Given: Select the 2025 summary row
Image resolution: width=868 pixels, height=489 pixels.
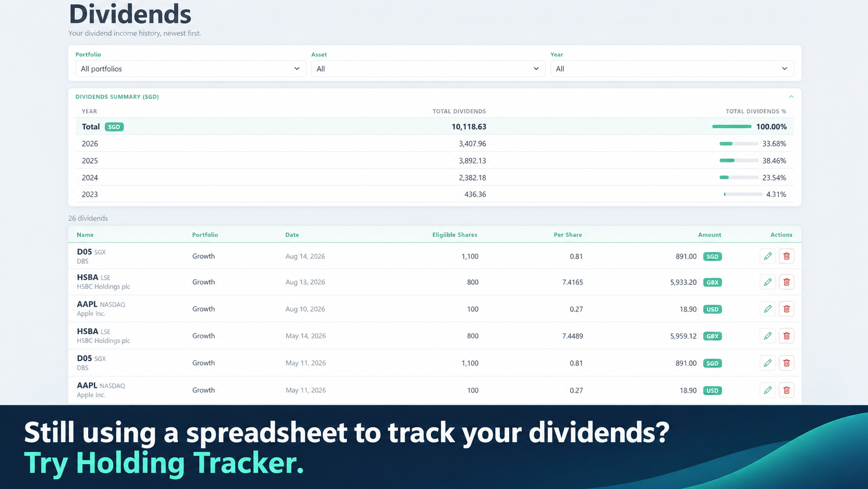Looking at the screenshot, I should tap(435, 161).
